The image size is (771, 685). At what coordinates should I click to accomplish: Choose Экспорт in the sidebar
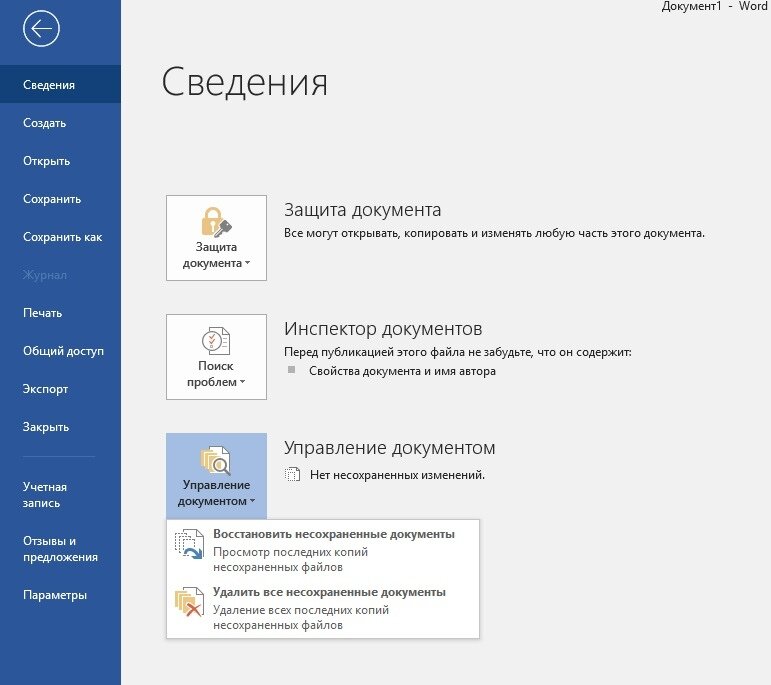pos(60,389)
